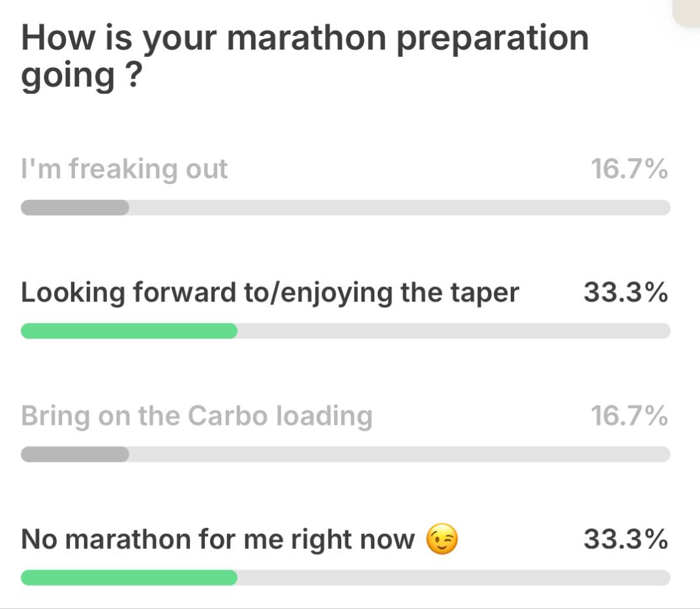Viewport: 700px width, 609px height.
Task: Click the 33.3% value for the taper option
Action: point(625,293)
